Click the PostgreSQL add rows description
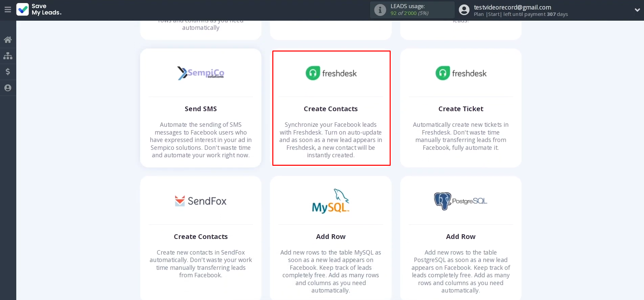This screenshot has height=300, width=644. point(461,272)
